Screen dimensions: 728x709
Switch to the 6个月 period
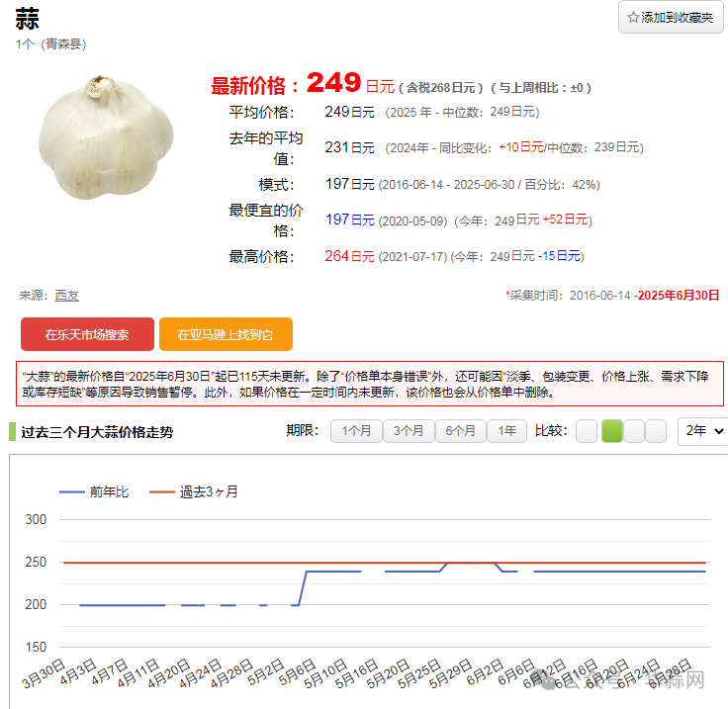(461, 431)
